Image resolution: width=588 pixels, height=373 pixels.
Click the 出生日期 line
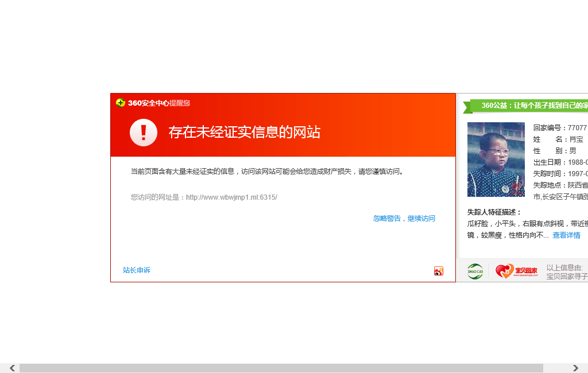(x=560, y=162)
